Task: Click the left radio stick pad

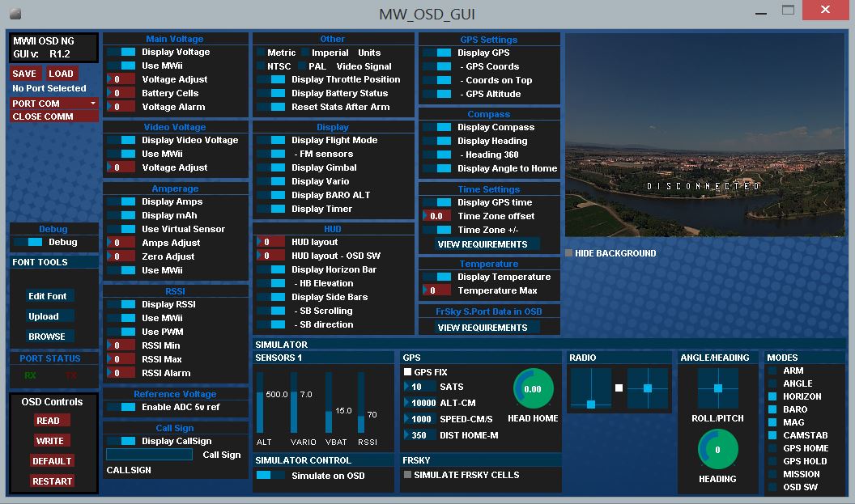Action: coord(590,388)
